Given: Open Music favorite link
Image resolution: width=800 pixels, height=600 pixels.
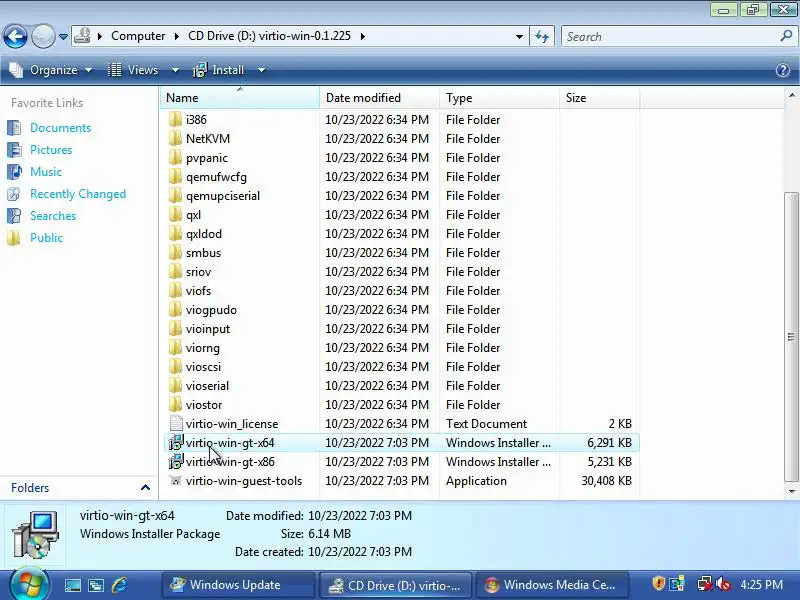Looking at the screenshot, I should point(45,171).
